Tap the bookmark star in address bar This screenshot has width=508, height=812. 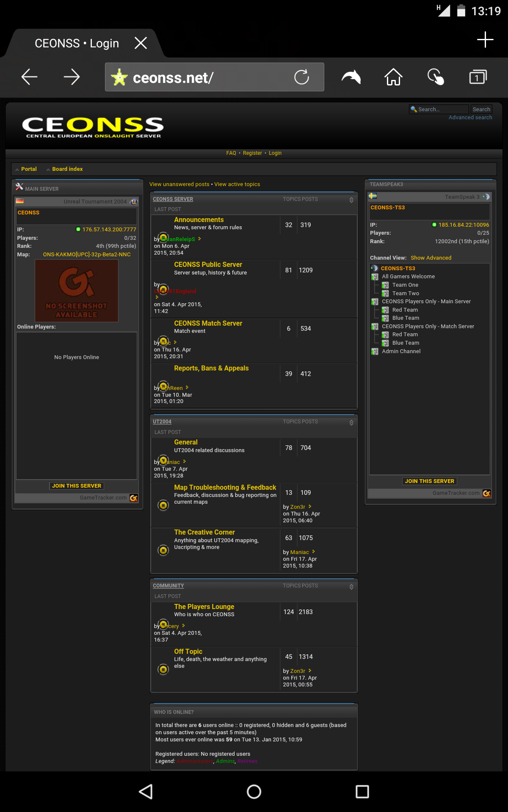click(x=119, y=77)
